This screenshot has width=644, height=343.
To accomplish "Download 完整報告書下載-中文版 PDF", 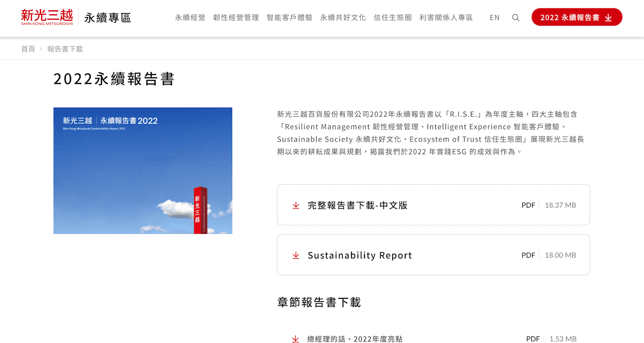I will click(x=433, y=205).
